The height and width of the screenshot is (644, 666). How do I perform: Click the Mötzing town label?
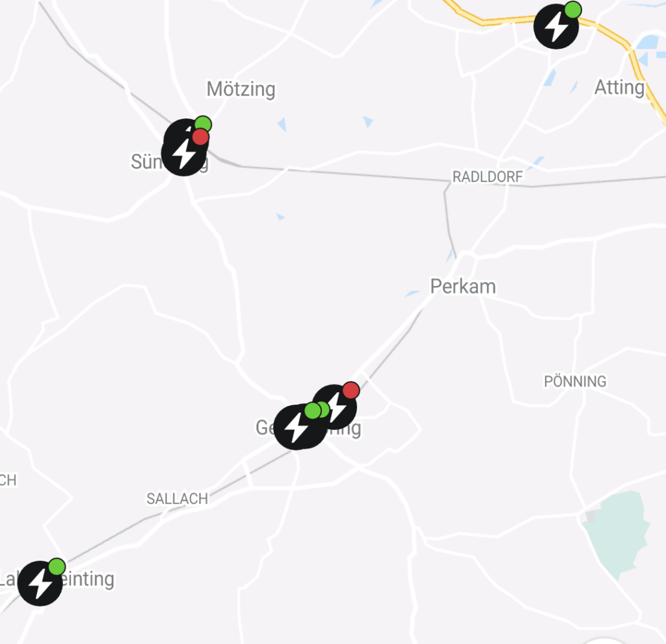(241, 89)
